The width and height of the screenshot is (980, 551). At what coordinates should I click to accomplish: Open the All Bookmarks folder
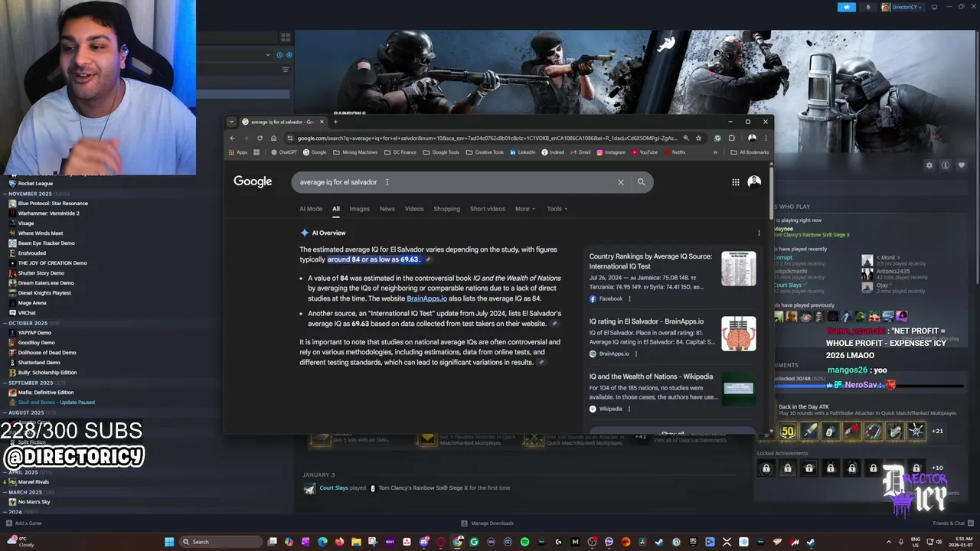click(750, 152)
